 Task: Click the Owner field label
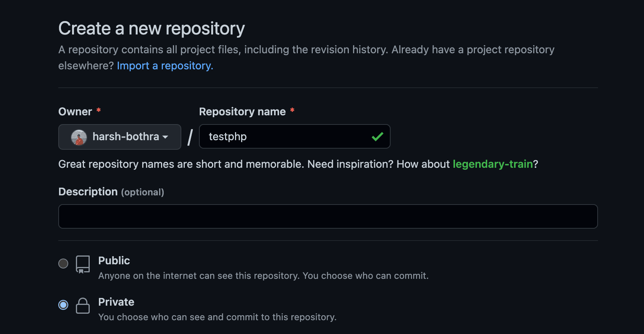tap(75, 112)
